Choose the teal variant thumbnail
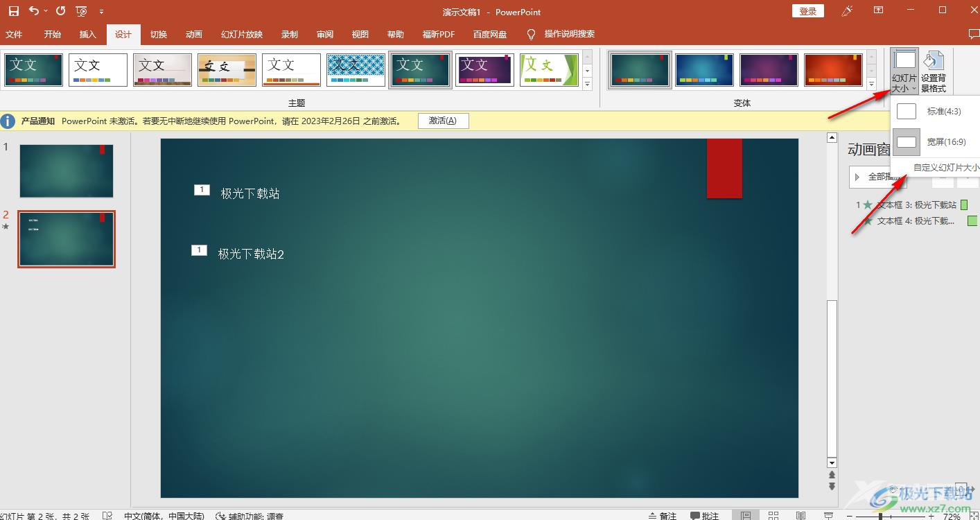Screen dimensions: 980x520 click(x=640, y=70)
